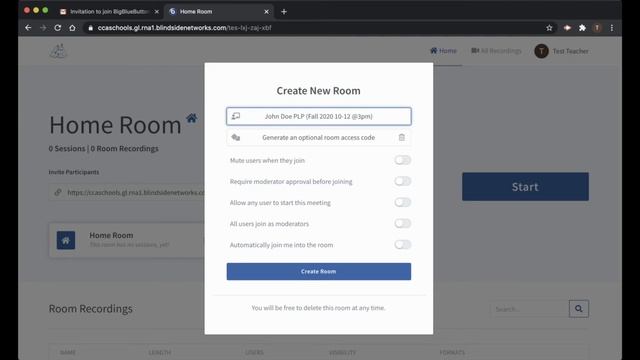Open the browser home icon
Image resolution: width=640 pixels, height=360 pixels.
tap(72, 28)
